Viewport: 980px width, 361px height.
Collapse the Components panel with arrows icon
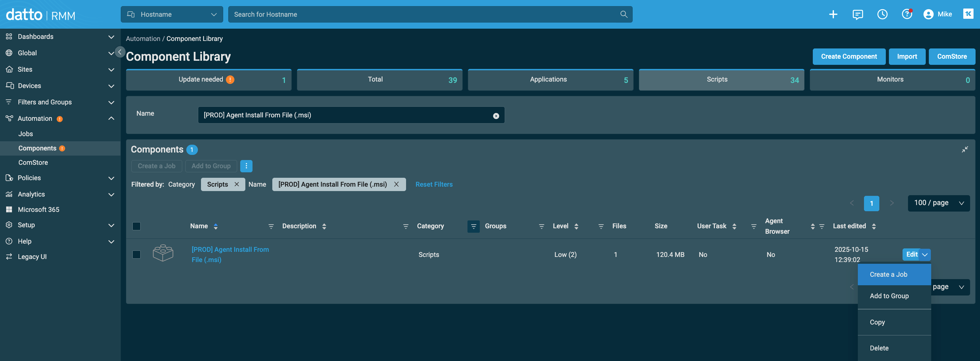[x=964, y=149]
